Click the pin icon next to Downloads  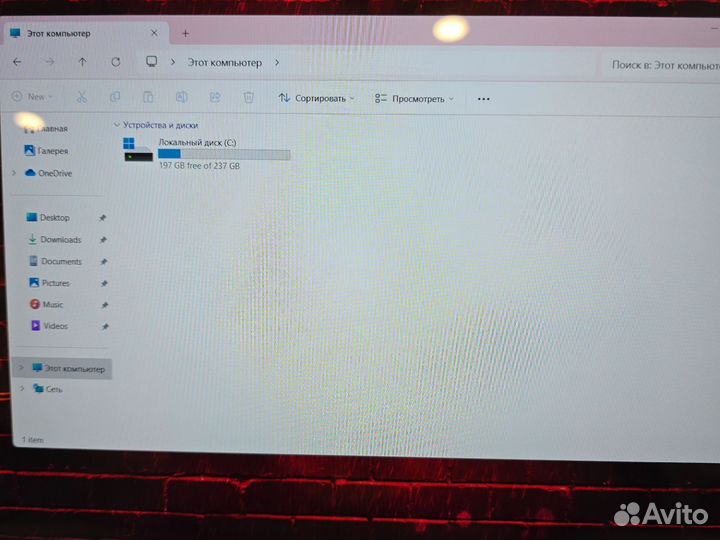click(x=103, y=240)
